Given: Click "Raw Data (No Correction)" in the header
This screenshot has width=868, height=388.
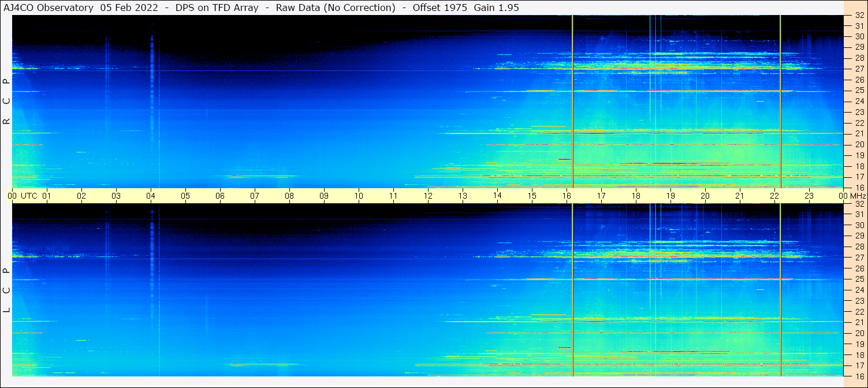Looking at the screenshot, I should (336, 8).
